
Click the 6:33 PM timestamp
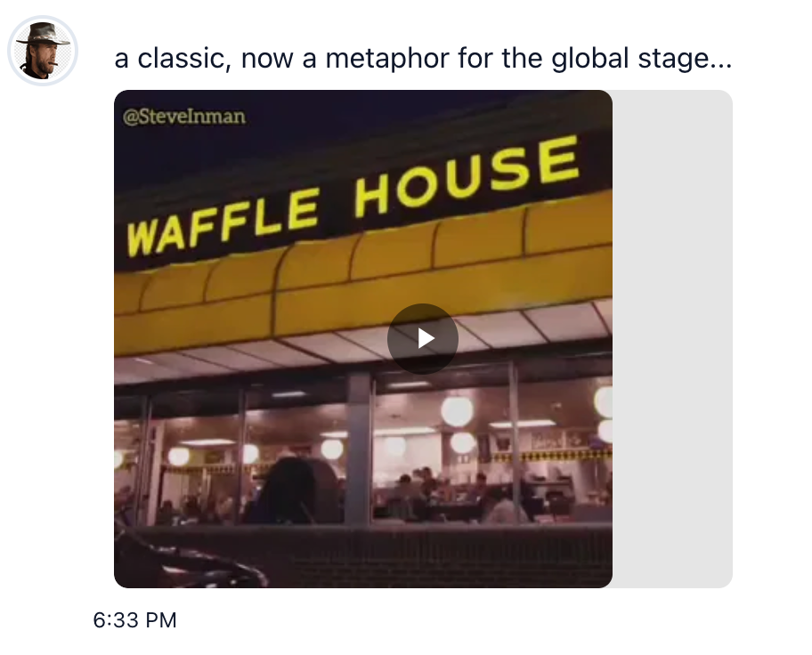[134, 620]
